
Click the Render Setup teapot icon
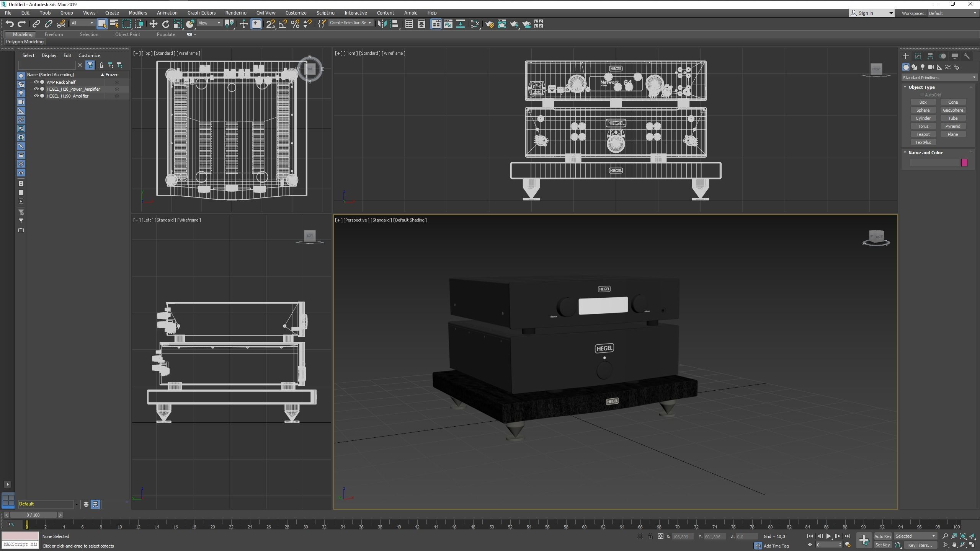(489, 24)
